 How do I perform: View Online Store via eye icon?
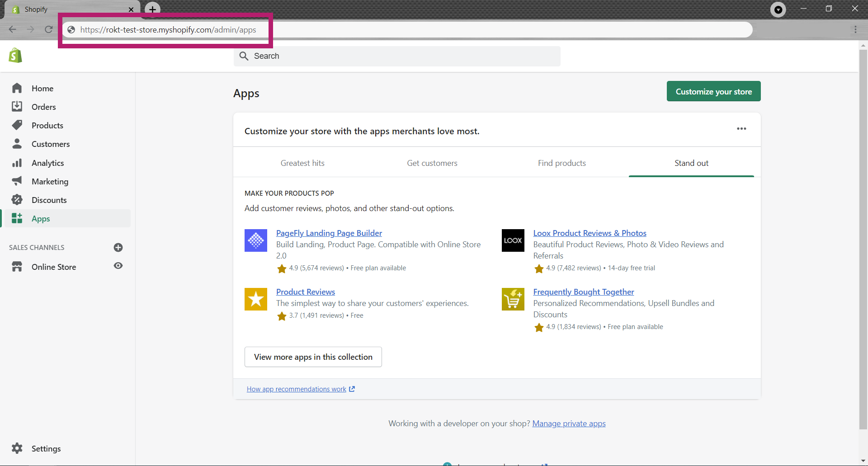pyautogui.click(x=118, y=266)
